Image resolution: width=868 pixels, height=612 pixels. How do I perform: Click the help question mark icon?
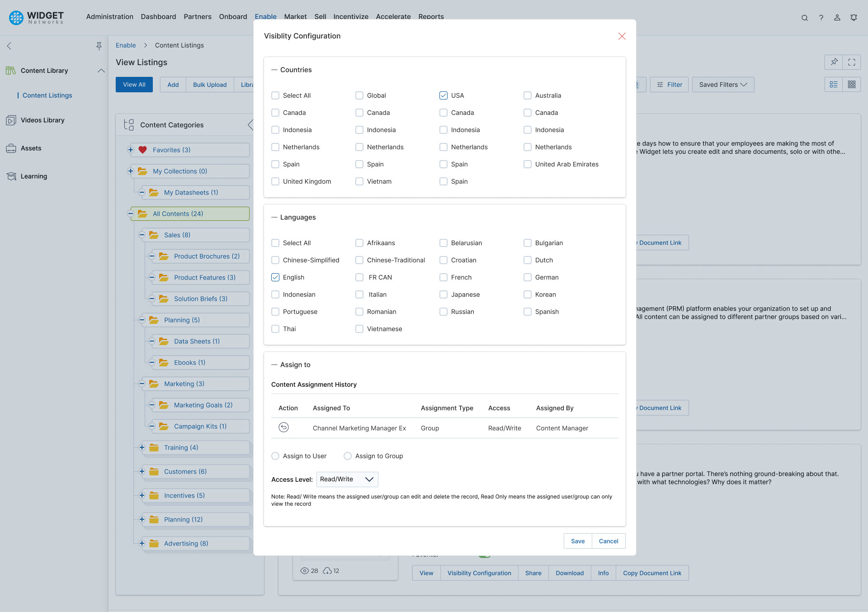[821, 18]
